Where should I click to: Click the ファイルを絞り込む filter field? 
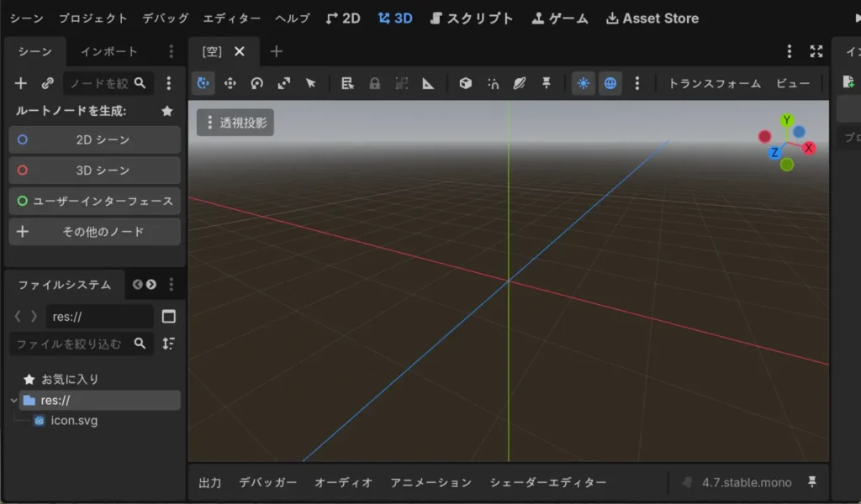(82, 344)
